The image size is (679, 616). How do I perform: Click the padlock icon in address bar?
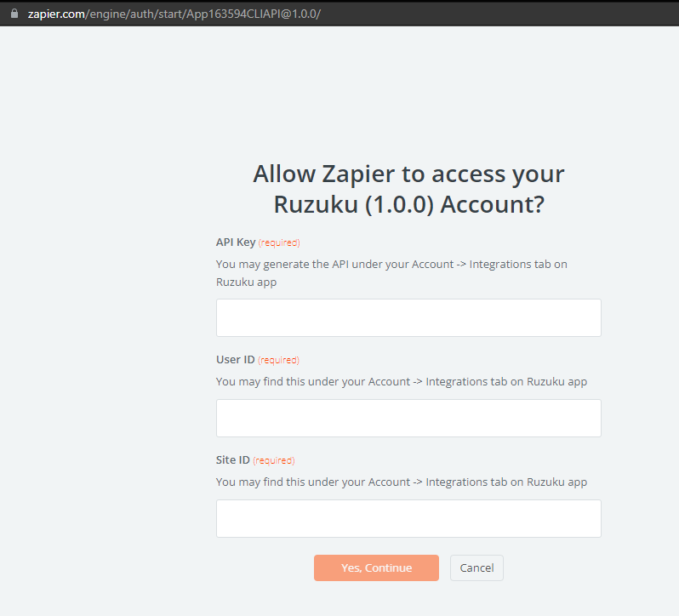click(x=14, y=14)
